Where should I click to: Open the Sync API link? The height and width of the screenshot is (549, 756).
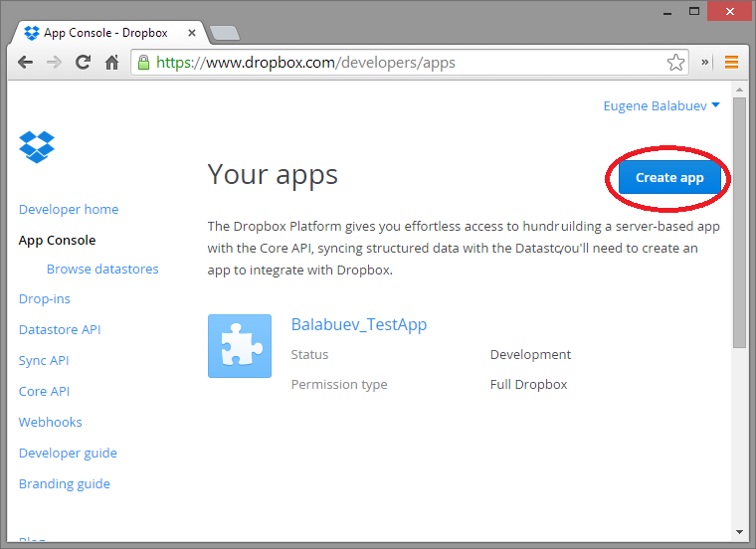(44, 361)
